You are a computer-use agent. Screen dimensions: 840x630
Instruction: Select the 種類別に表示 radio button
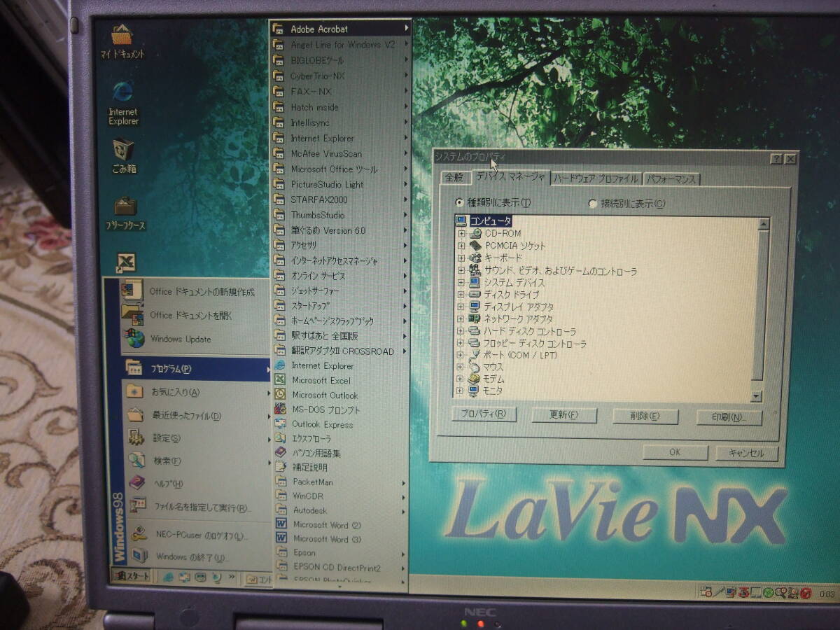pyautogui.click(x=459, y=203)
